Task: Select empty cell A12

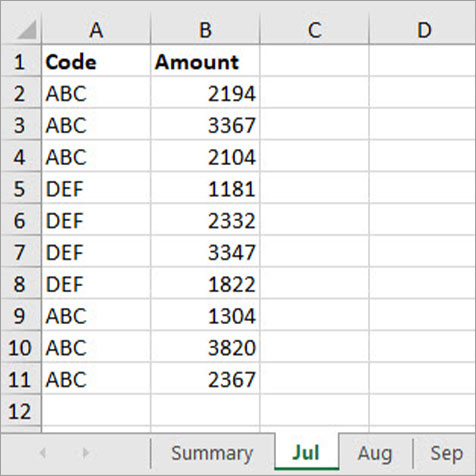Action: point(96,410)
